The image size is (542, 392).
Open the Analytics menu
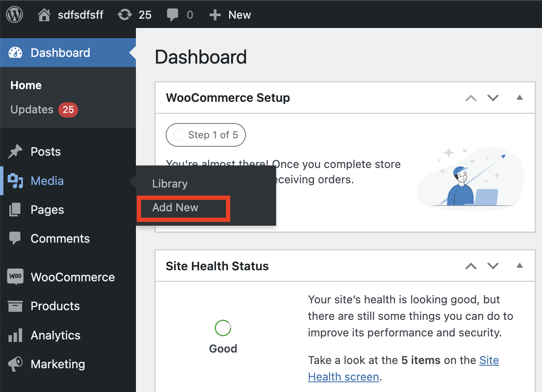pos(68,335)
